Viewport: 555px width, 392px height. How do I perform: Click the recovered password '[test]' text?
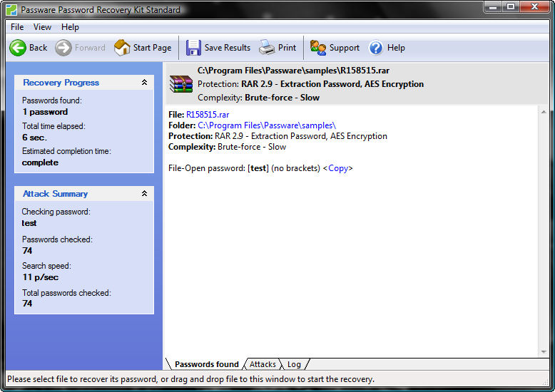click(x=258, y=168)
